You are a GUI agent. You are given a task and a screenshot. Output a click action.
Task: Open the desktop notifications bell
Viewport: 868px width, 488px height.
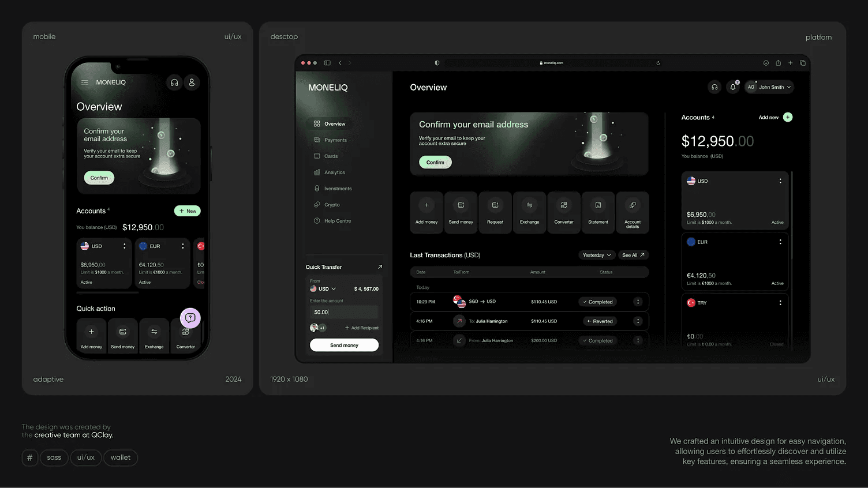point(733,87)
